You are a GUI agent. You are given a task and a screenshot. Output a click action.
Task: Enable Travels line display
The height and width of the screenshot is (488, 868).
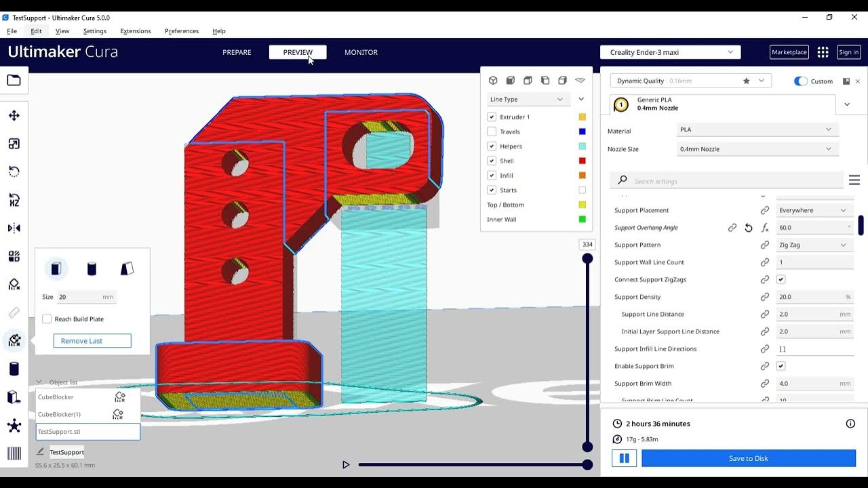(x=492, y=131)
